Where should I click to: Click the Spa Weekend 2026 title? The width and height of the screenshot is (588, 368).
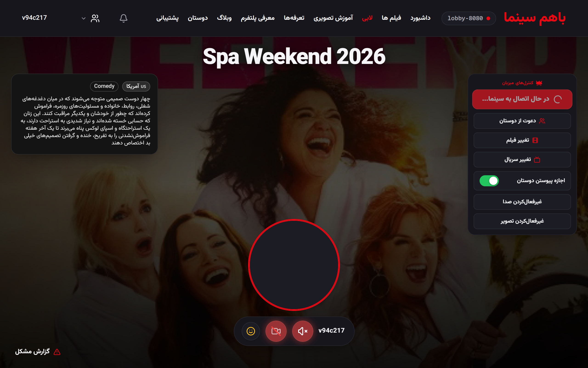[294, 57]
